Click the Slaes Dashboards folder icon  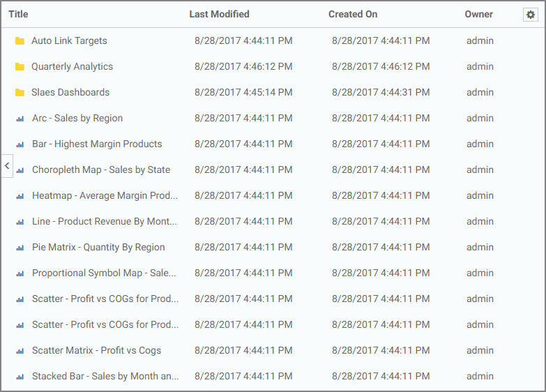(x=20, y=92)
